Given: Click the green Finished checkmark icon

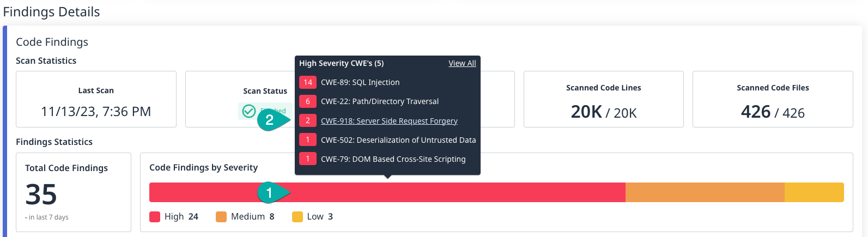Looking at the screenshot, I should (x=249, y=111).
